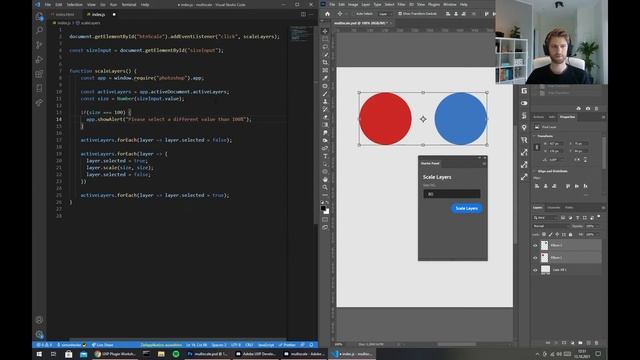Click the Windows Start button
This screenshot has width=640, height=360.
(x=39, y=354)
